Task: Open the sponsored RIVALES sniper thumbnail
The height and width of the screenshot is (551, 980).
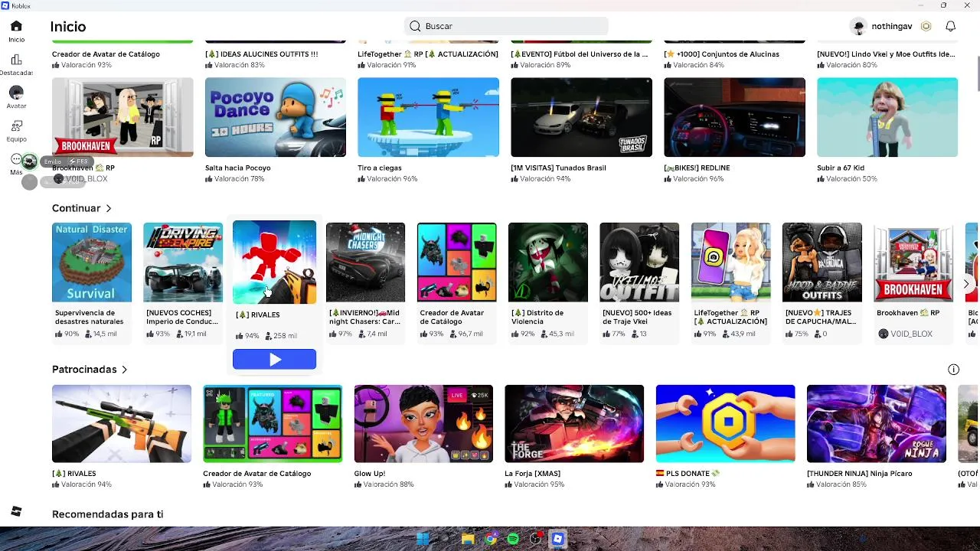Action: (122, 424)
